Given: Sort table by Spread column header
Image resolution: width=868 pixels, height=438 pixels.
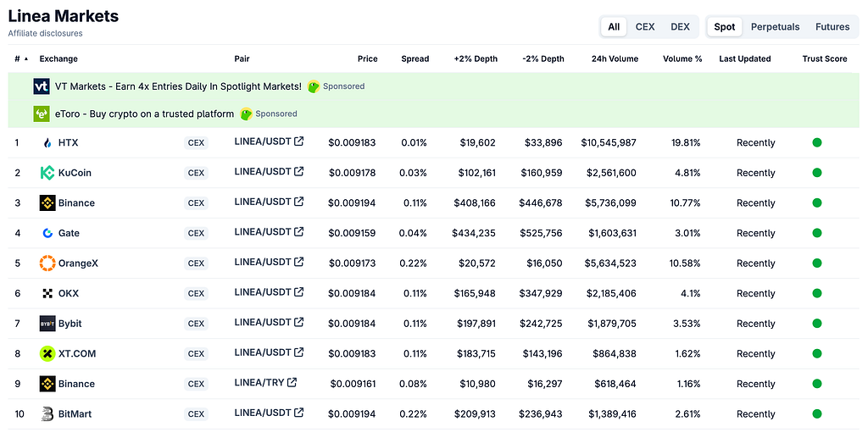Looking at the screenshot, I should click(415, 58).
